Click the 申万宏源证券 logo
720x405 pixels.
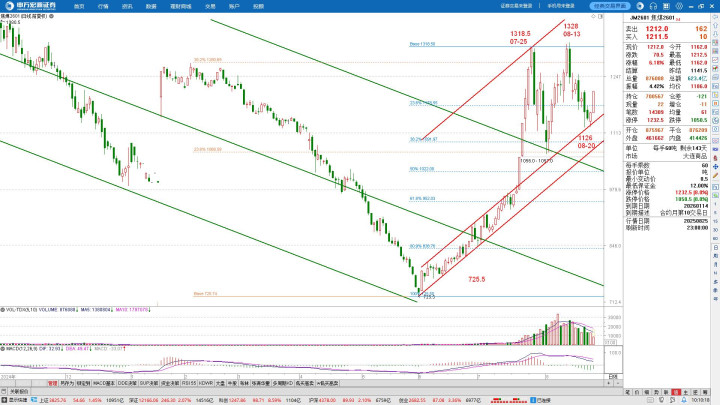[28, 6]
